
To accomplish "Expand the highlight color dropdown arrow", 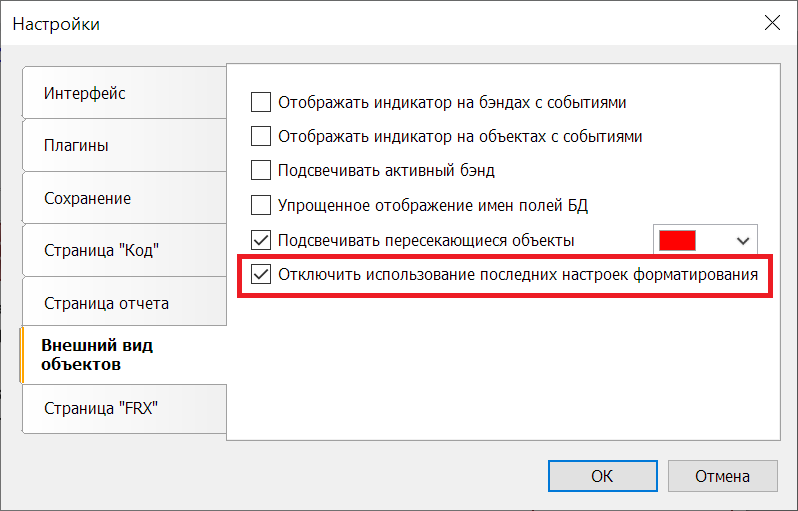I will coord(742,240).
